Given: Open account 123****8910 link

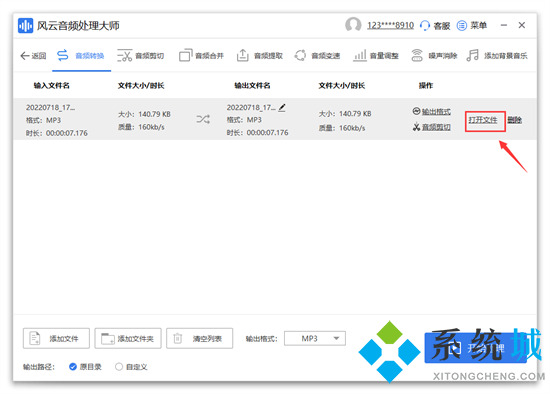Looking at the screenshot, I should point(390,26).
